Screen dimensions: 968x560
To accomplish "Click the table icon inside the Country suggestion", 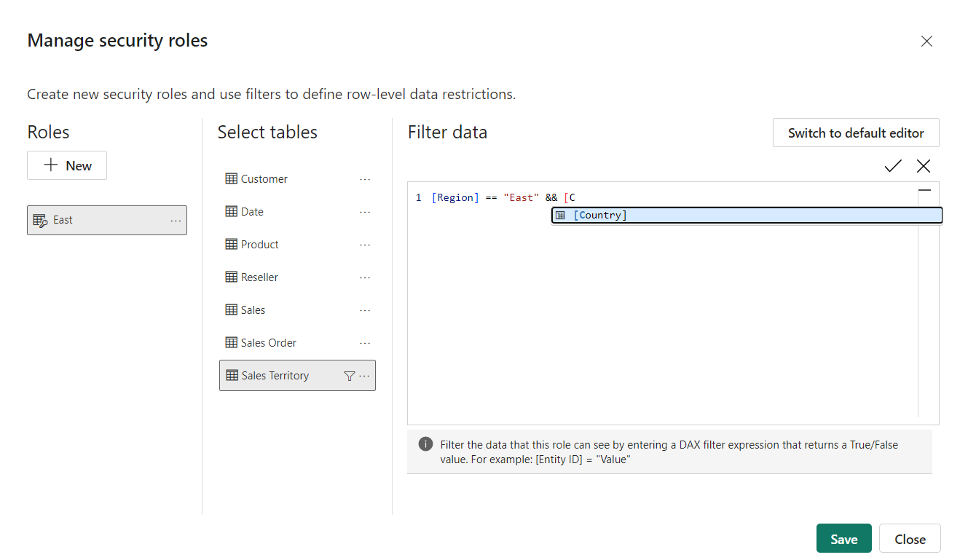I will coord(560,215).
